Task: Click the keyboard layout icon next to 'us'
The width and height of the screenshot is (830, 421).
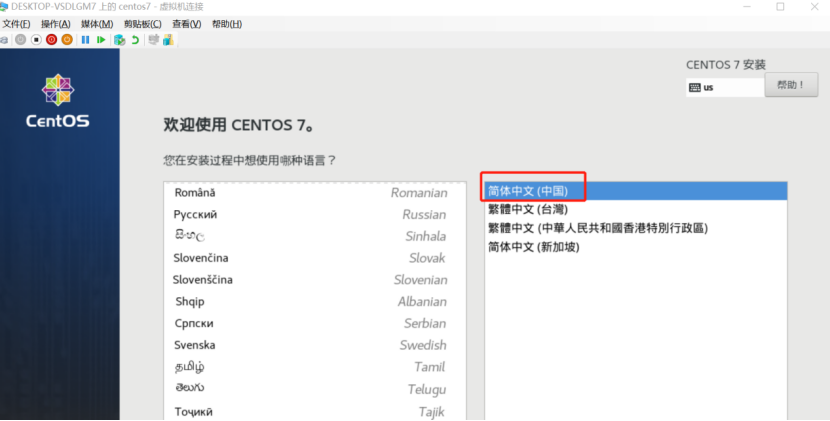Action: coord(694,87)
